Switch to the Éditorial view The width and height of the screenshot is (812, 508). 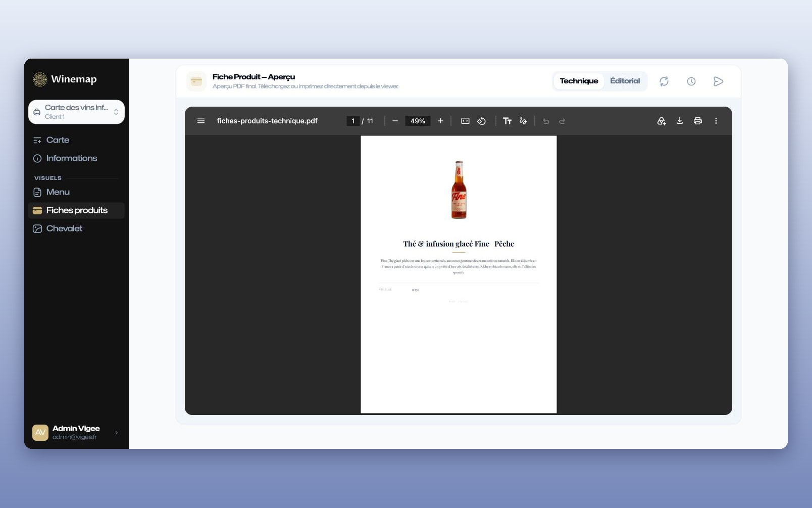coord(625,81)
